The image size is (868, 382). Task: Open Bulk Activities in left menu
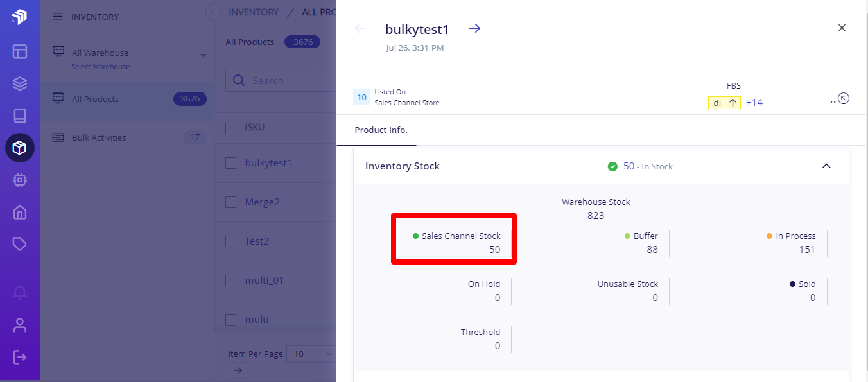pos(127,137)
